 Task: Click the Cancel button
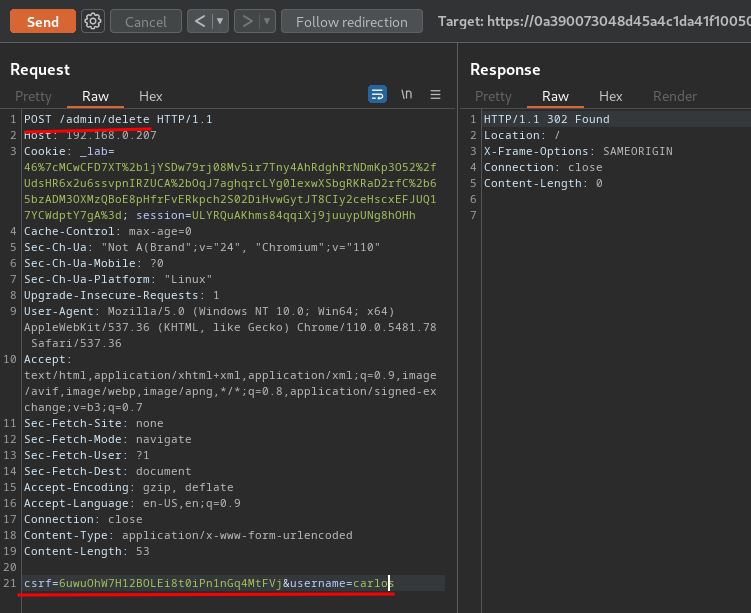tap(146, 22)
